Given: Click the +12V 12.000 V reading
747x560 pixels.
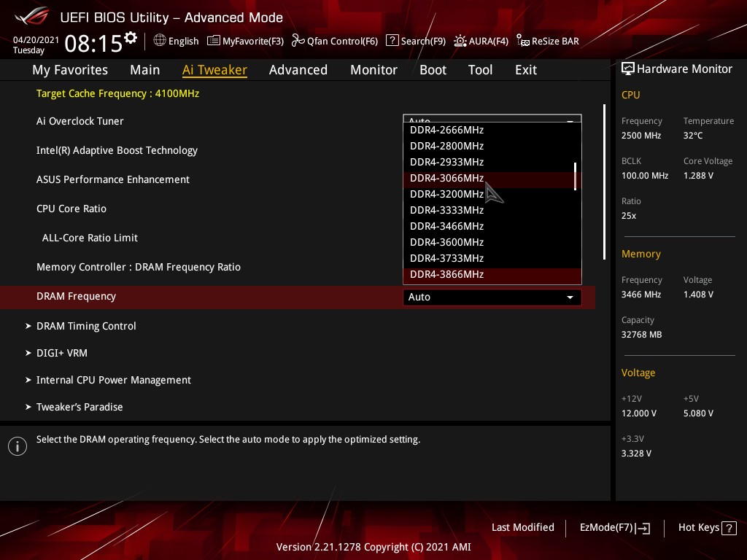Looking at the screenshot, I should pos(639,413).
